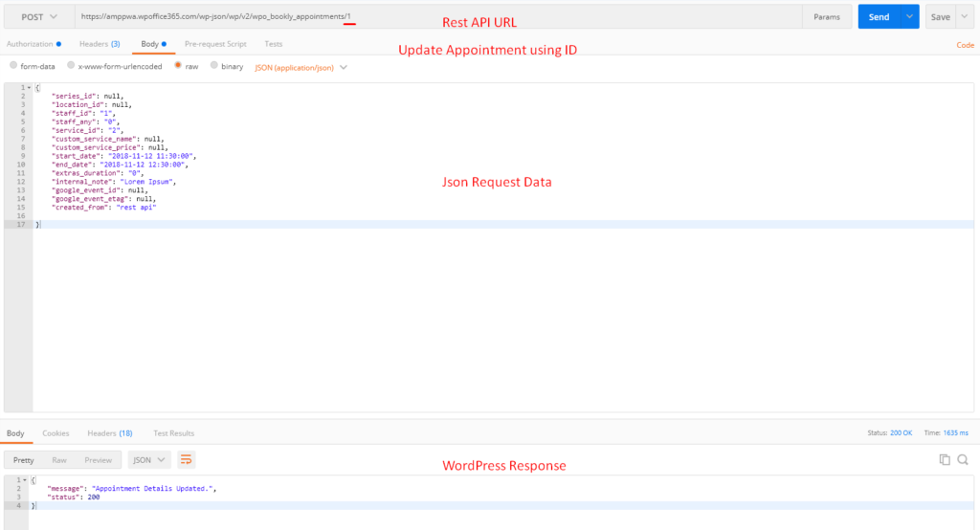The height and width of the screenshot is (530, 980).
Task: Open the POST method dropdown
Action: pos(38,17)
